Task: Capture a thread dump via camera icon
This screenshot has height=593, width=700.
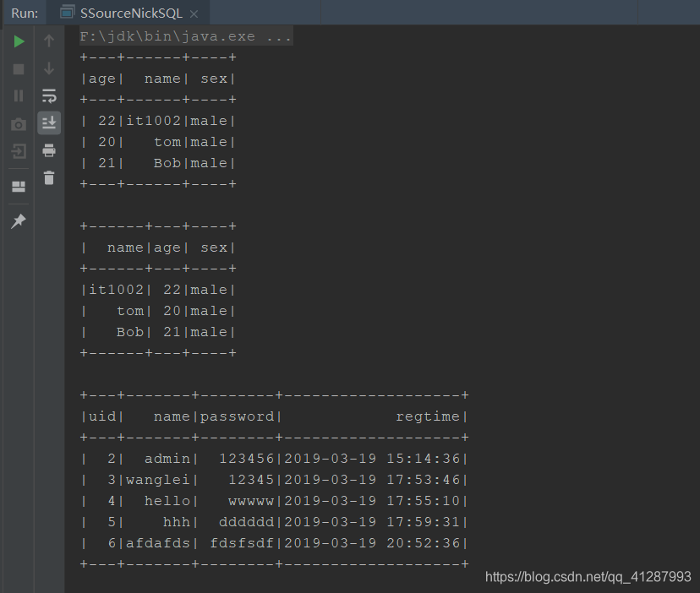Action: pyautogui.click(x=19, y=124)
